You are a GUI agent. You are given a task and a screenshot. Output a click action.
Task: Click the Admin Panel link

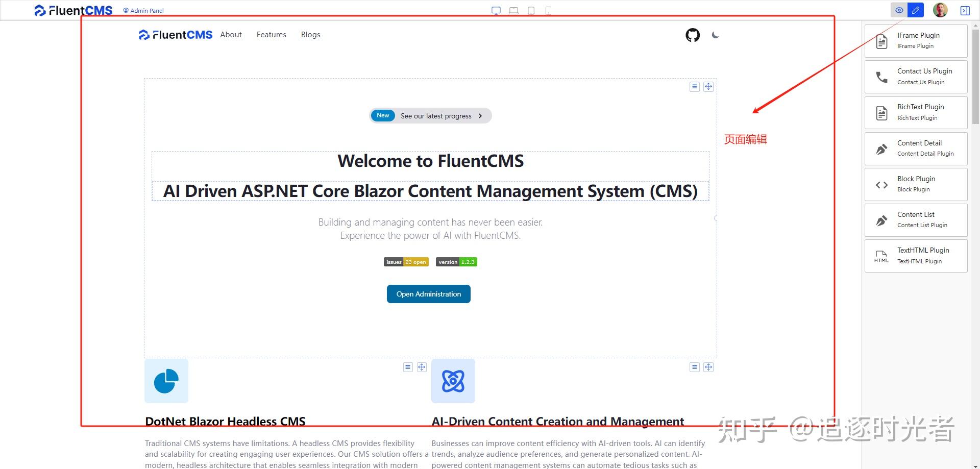click(x=143, y=10)
